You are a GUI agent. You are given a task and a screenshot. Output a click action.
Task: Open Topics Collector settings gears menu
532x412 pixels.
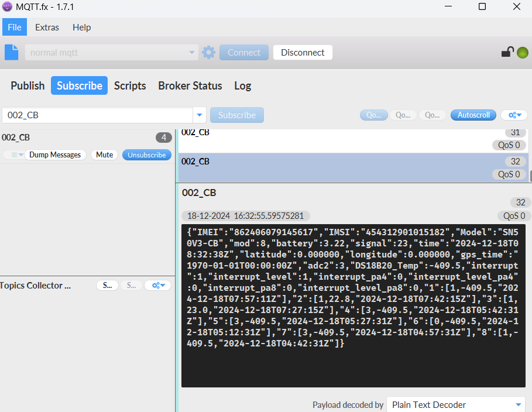pos(158,286)
